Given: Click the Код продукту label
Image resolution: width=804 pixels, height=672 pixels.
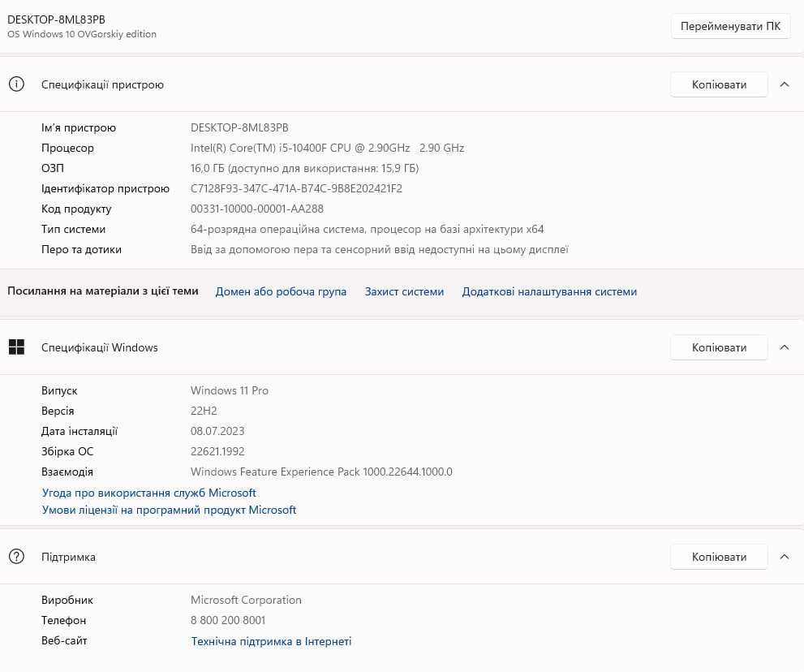Looking at the screenshot, I should coord(76,209).
